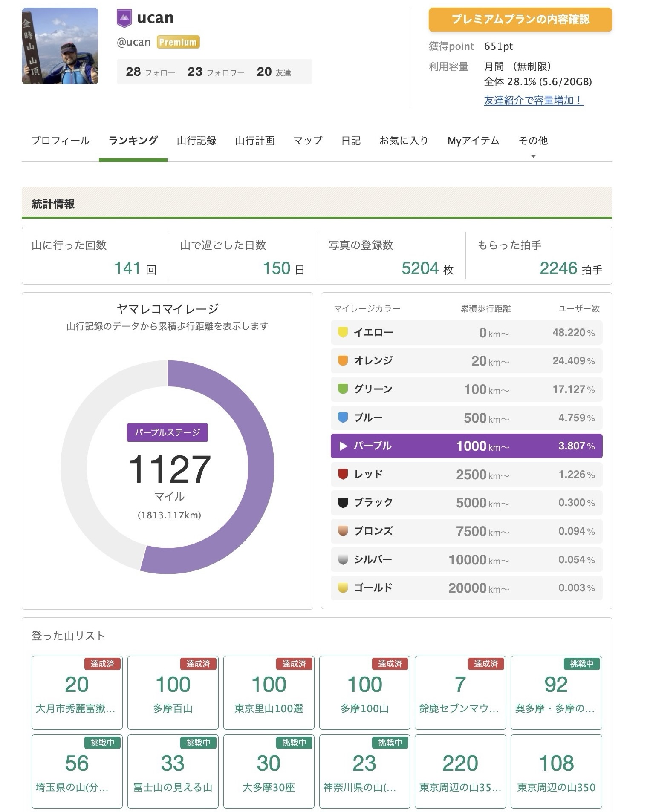Click the purple mountain badge beside ucan
650x812 pixels.
(124, 18)
